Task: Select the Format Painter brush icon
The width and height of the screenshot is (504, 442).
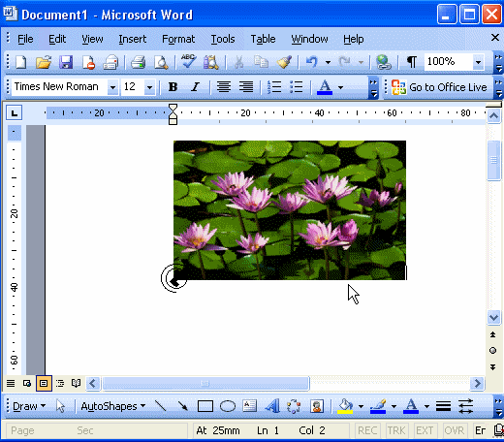Action: (284, 62)
